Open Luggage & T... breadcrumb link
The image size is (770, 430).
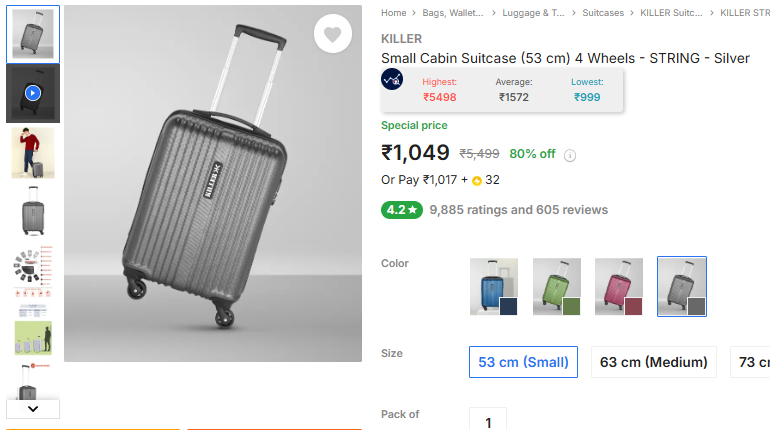click(533, 13)
